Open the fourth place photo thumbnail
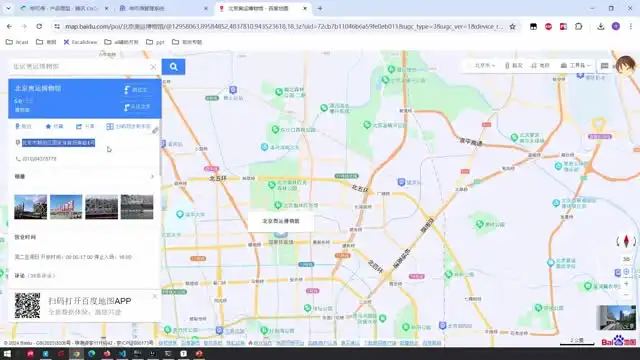This screenshot has height=360, width=640. click(137, 207)
